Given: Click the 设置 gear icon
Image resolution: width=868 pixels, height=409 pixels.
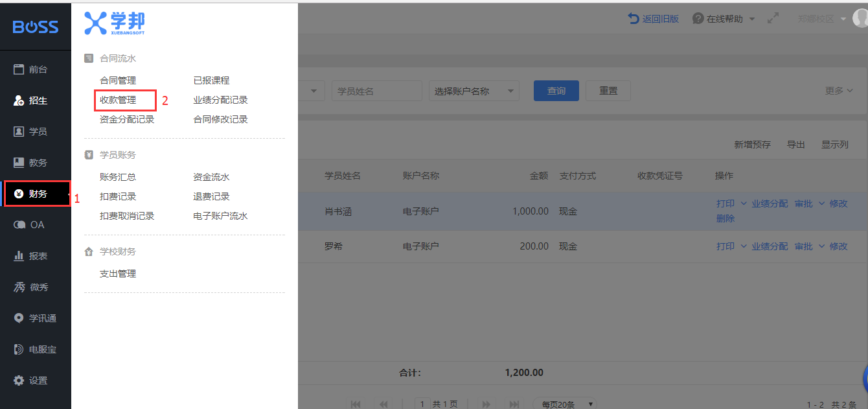Looking at the screenshot, I should [19, 380].
